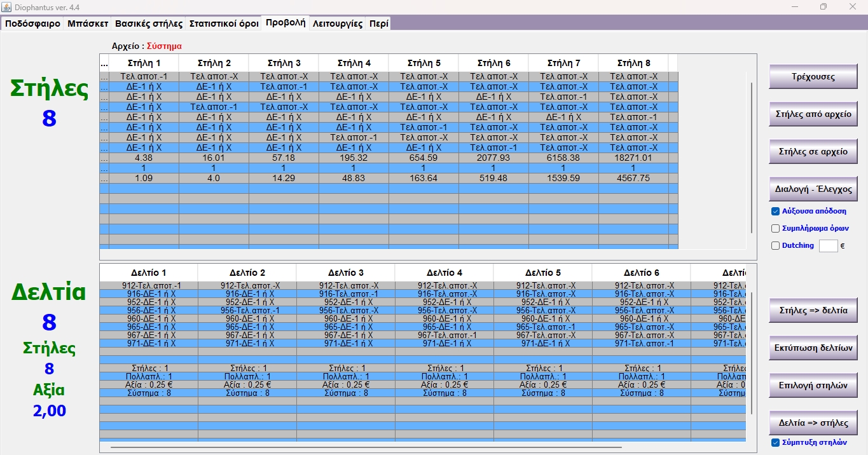
Task: Click Στήλες => δελτία button
Action: (x=813, y=311)
